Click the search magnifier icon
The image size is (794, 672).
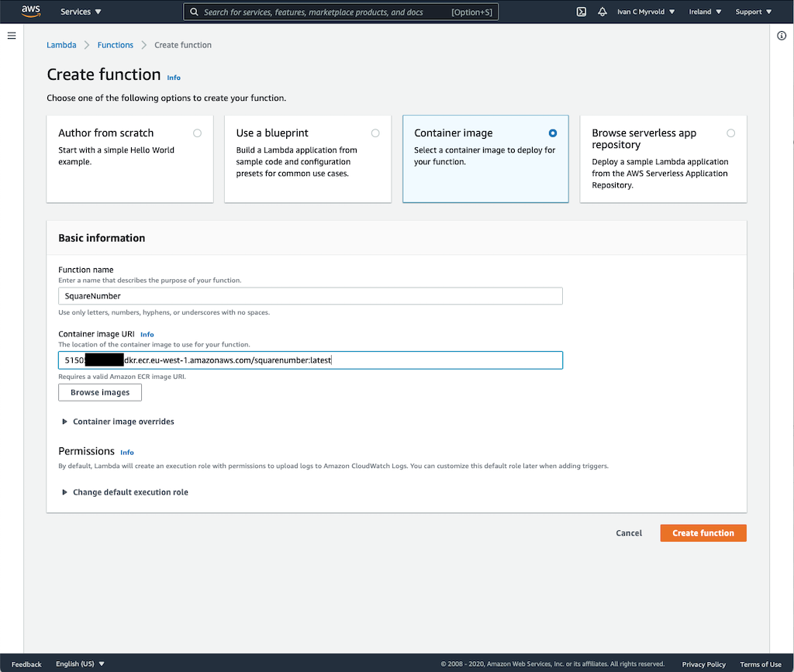click(x=194, y=12)
